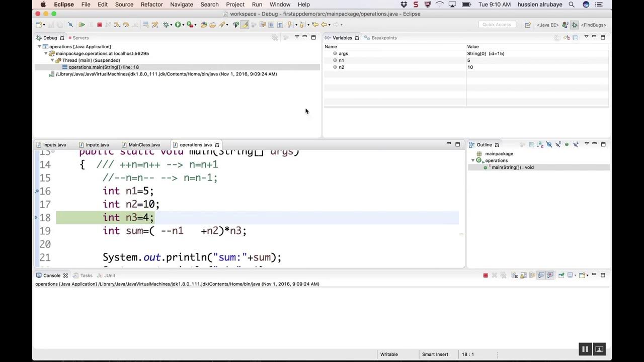This screenshot has height=362, width=644.
Task: Toggle Hide Fields in Outline
Action: point(549,144)
